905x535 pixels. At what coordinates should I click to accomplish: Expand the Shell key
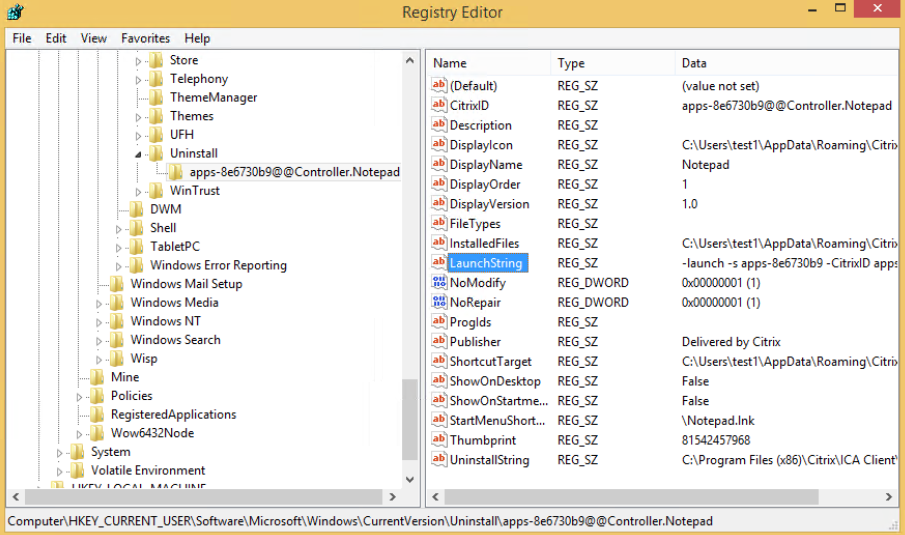coord(118,229)
